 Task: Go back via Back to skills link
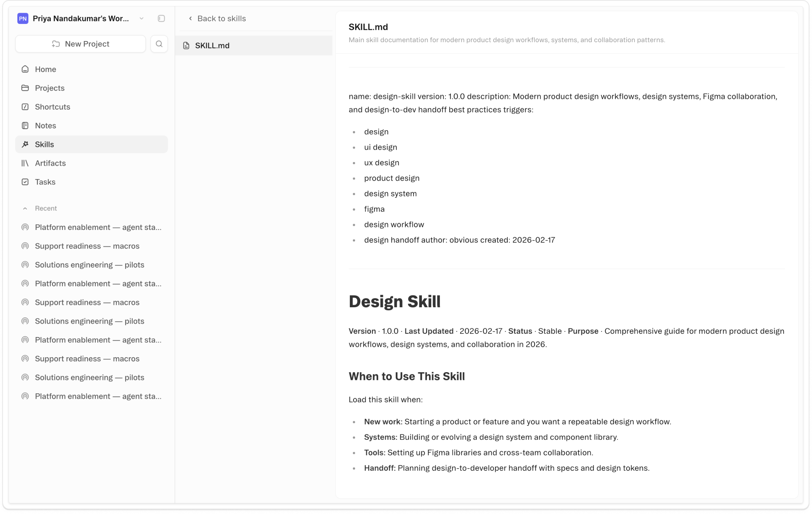tap(221, 19)
